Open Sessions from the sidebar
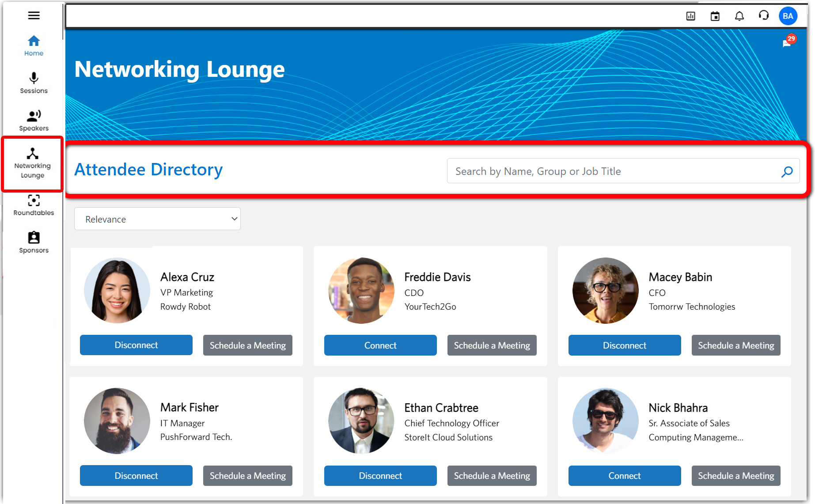The height and width of the screenshot is (504, 815). coord(34,83)
